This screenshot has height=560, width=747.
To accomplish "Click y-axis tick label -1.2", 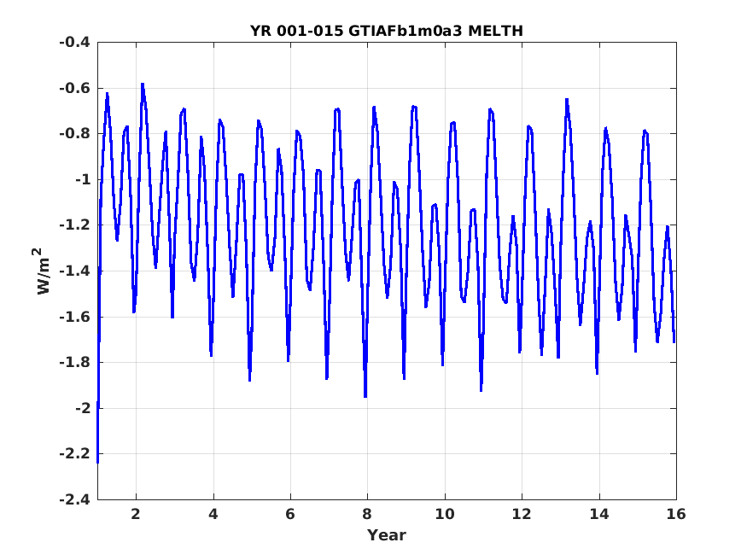I will (x=74, y=225).
